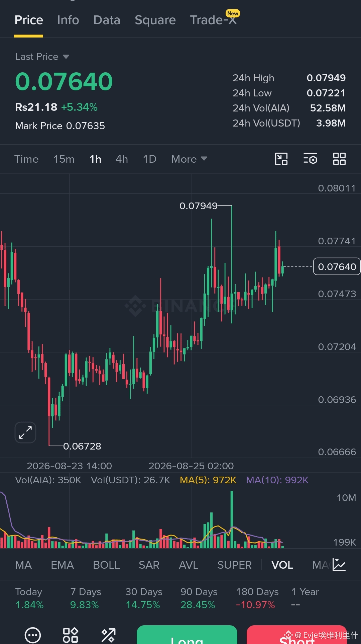Enable the AVL indicator
361x644 pixels.
tap(189, 565)
